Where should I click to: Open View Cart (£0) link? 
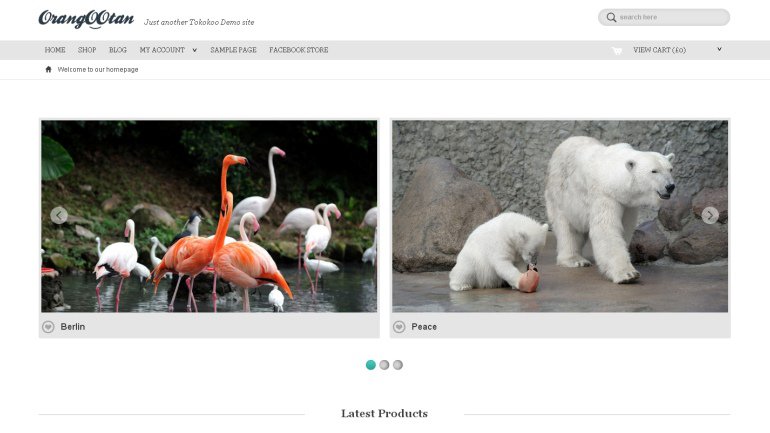pos(660,50)
